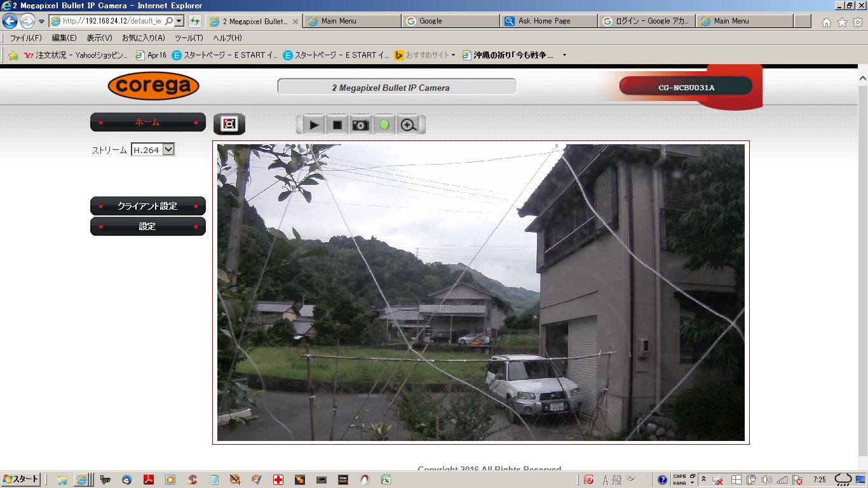The width and height of the screenshot is (868, 488).
Task: Open the 設定 button in sidebar
Action: (x=147, y=226)
